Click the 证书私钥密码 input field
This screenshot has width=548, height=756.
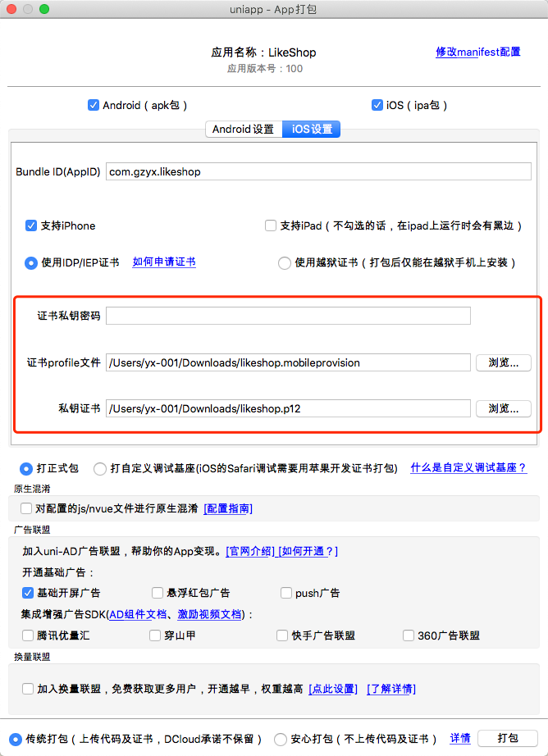point(288,316)
